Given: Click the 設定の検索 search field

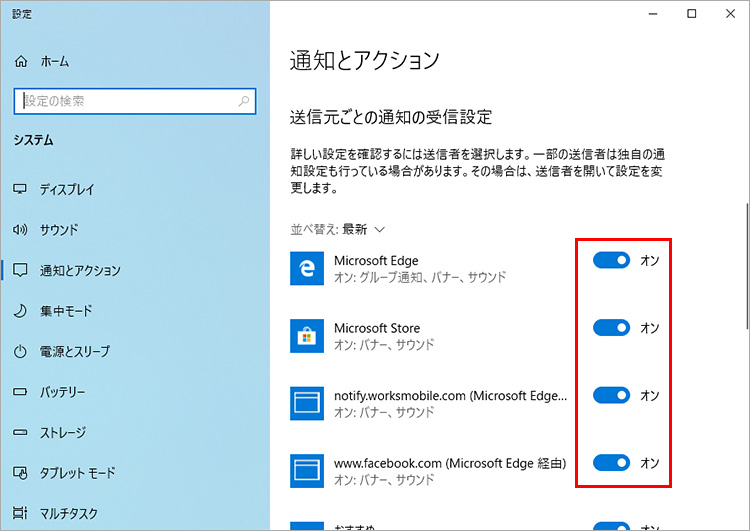Looking at the screenshot, I should 125,101.
